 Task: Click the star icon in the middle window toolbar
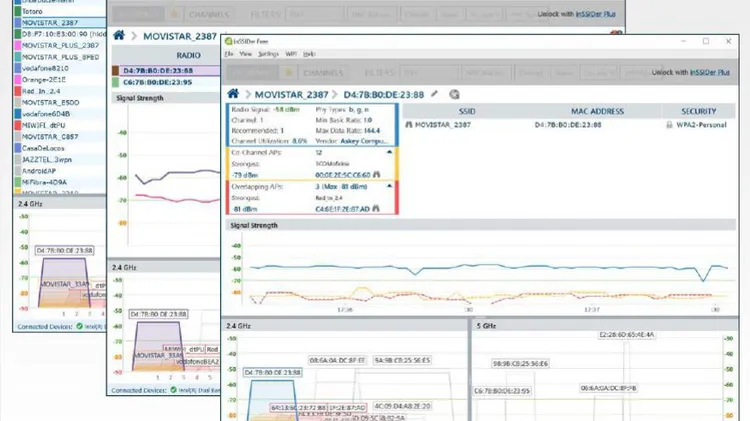[x=175, y=14]
